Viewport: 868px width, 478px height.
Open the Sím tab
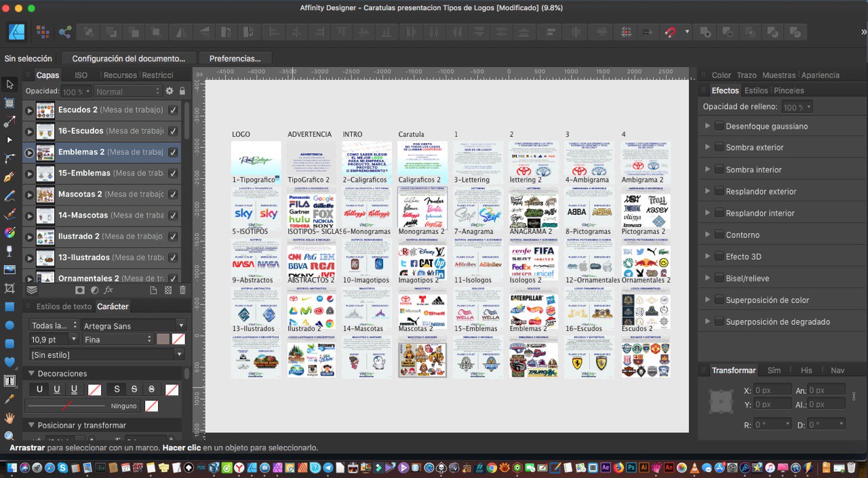tap(774, 370)
